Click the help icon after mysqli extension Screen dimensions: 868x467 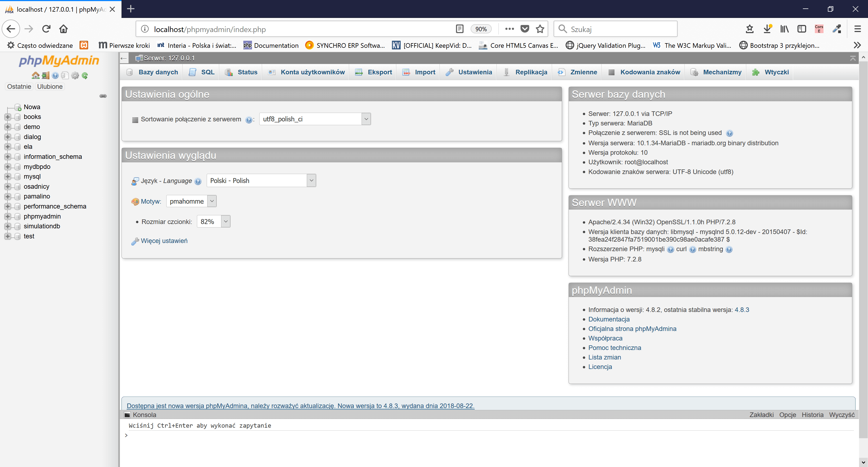pos(671,250)
